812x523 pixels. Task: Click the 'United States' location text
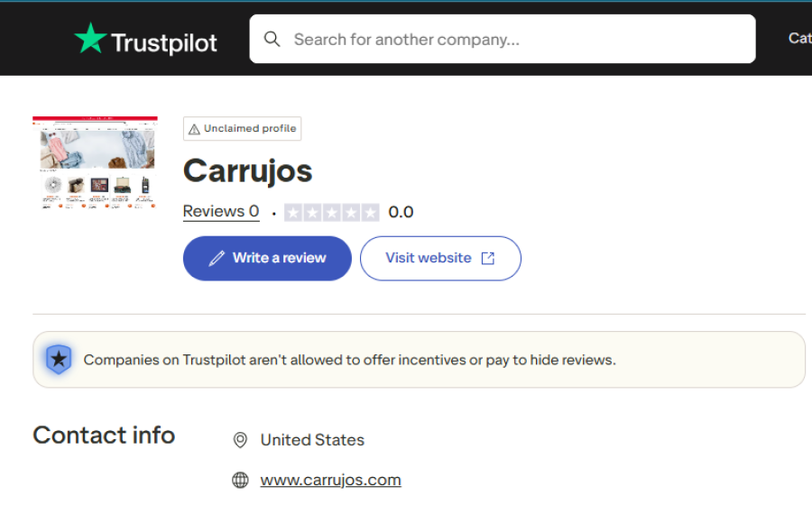point(312,440)
